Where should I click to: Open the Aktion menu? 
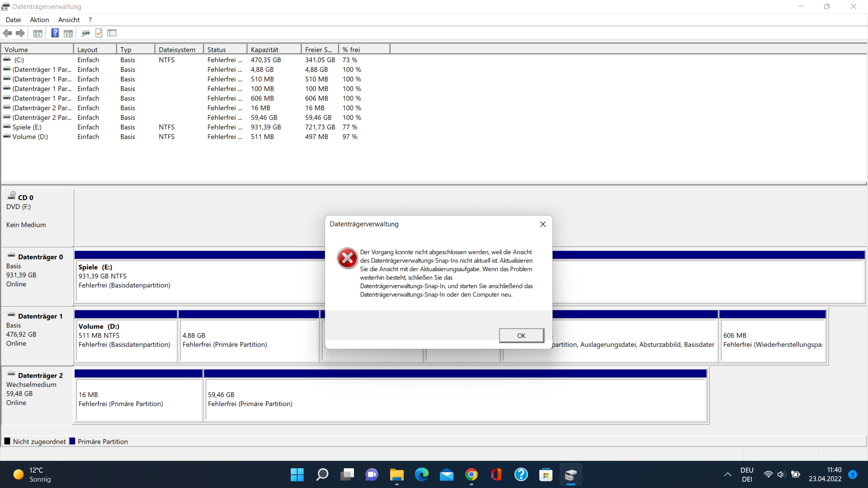pos(39,20)
